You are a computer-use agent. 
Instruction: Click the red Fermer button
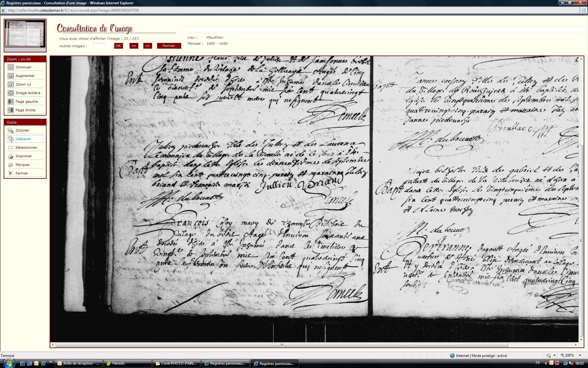tap(169, 46)
